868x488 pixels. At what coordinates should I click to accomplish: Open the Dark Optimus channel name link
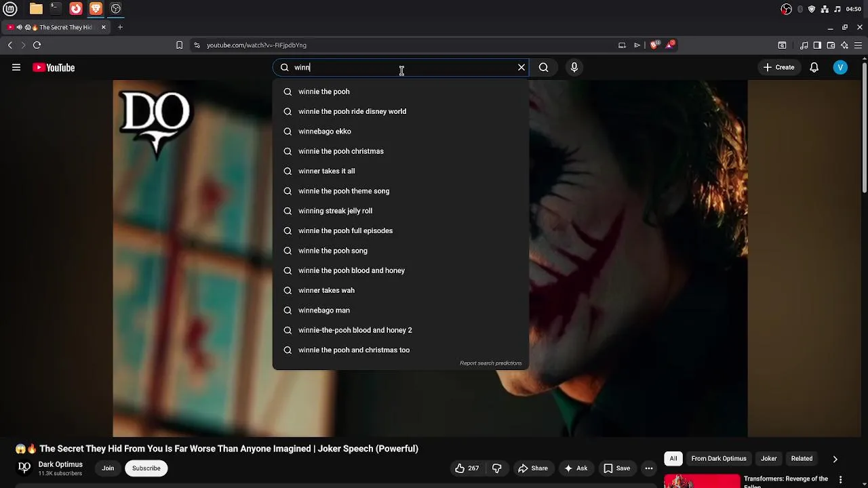pyautogui.click(x=60, y=464)
